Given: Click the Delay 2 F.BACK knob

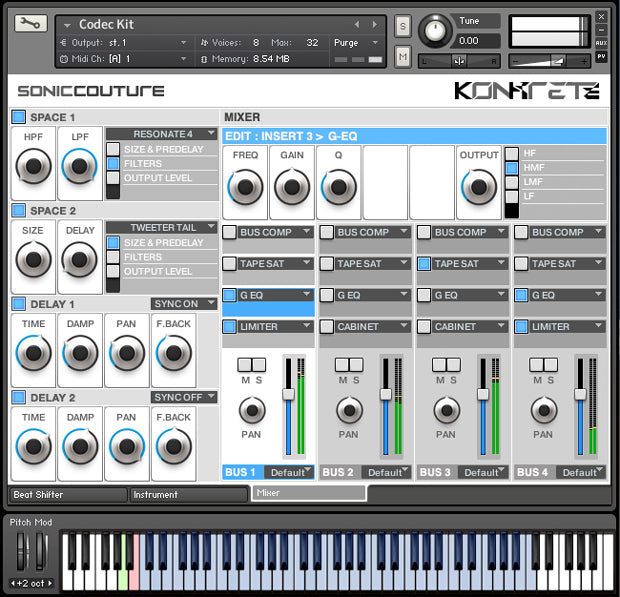Looking at the screenshot, I should 174,447.
